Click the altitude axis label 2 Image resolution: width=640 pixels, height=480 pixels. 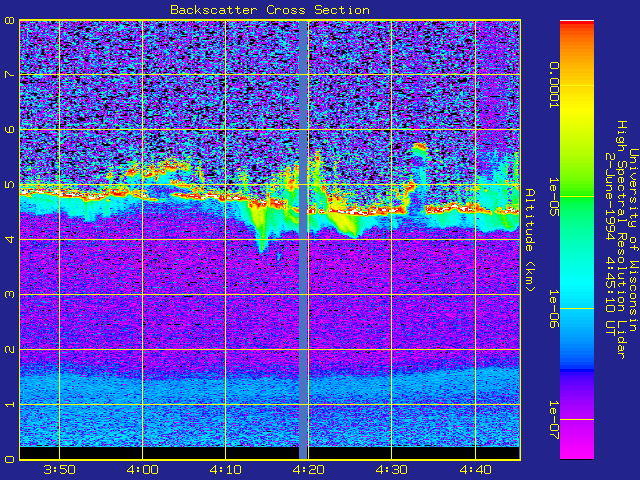[9, 349]
